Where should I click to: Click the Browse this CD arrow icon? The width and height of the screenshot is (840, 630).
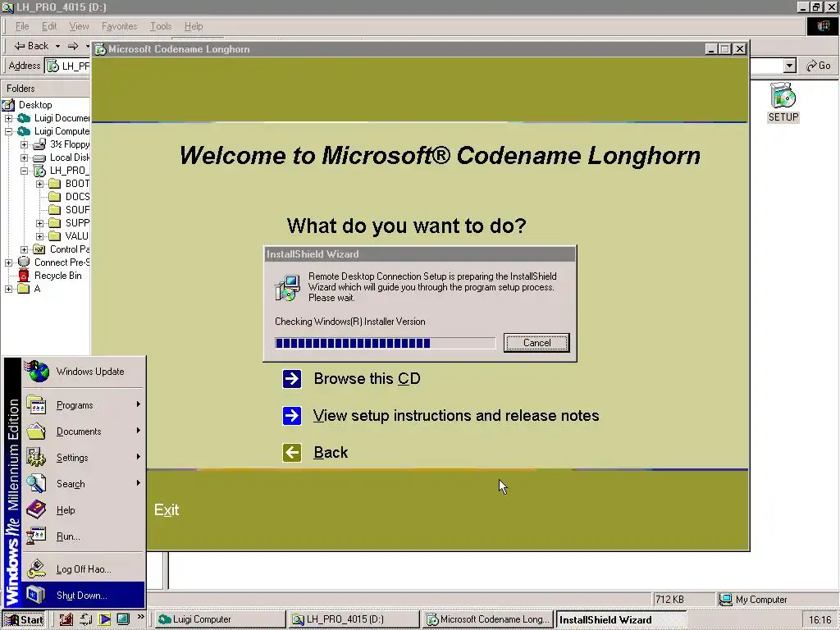click(x=292, y=379)
